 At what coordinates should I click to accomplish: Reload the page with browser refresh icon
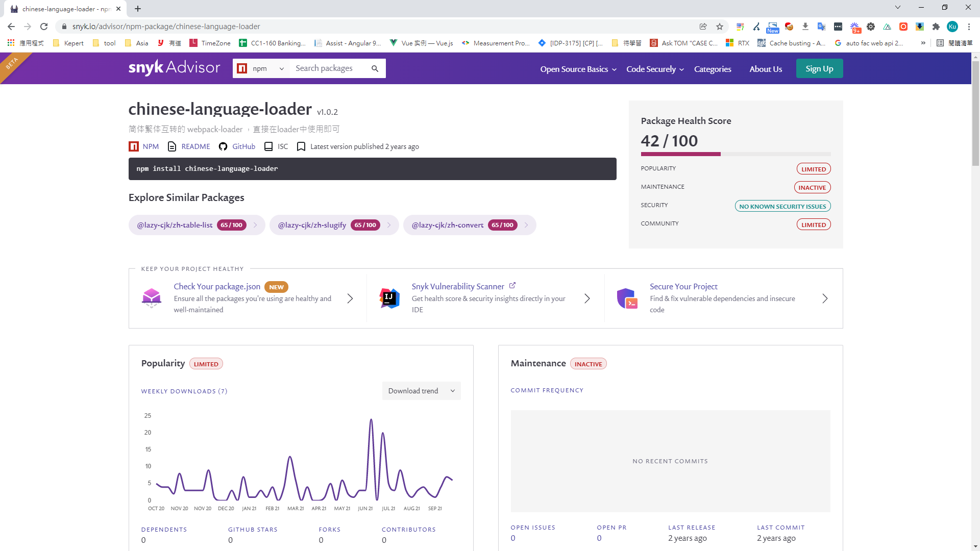(44, 27)
